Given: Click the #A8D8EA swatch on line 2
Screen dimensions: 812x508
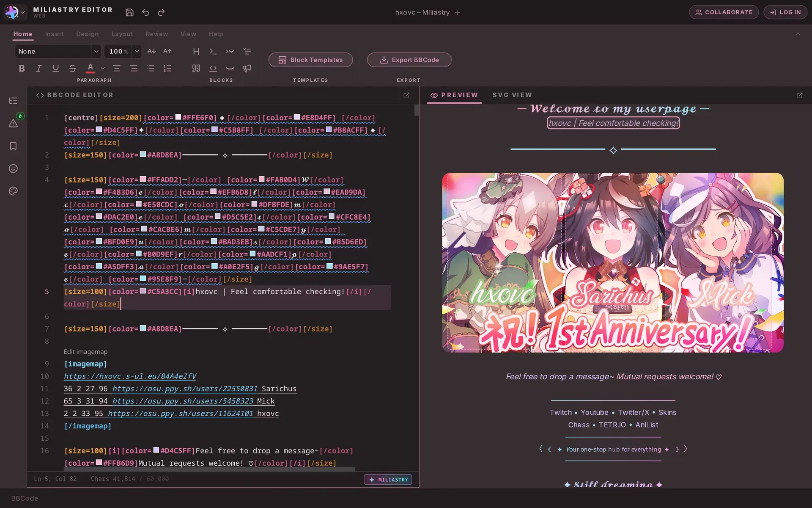Looking at the screenshot, I should click(143, 155).
